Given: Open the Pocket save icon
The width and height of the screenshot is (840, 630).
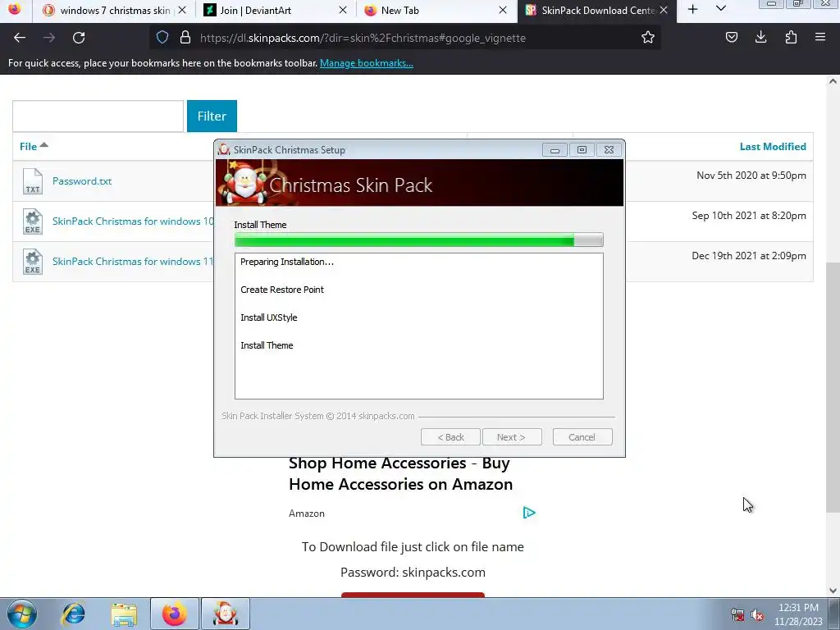Looking at the screenshot, I should 731,38.
